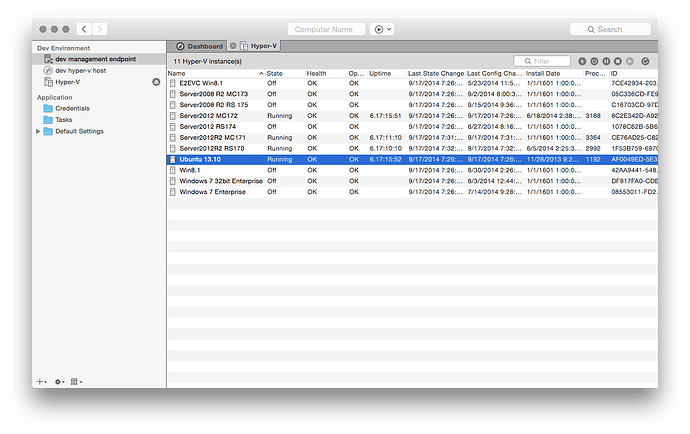Open the Tasks folder in sidebar
The height and width of the screenshot is (434, 690).
(63, 119)
